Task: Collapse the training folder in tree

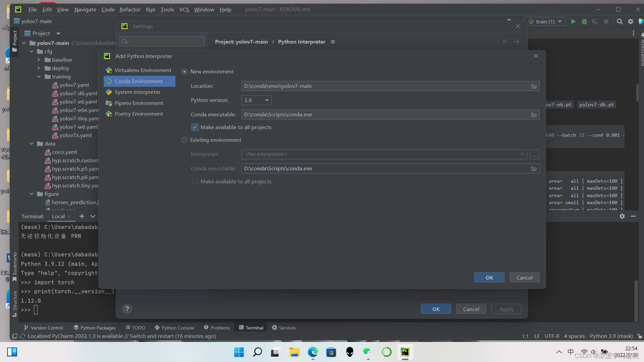Action: tap(39, 76)
